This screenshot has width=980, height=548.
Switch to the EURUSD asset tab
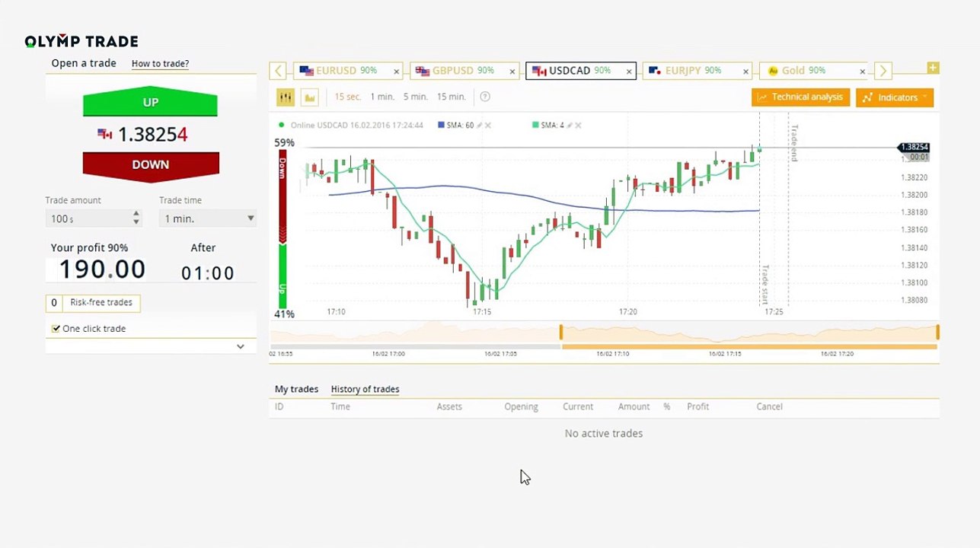point(346,71)
